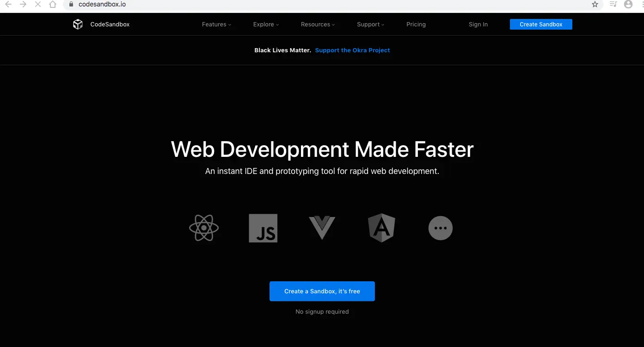This screenshot has width=644, height=347.
Task: Open more templates via three-dots icon
Action: pyautogui.click(x=441, y=228)
